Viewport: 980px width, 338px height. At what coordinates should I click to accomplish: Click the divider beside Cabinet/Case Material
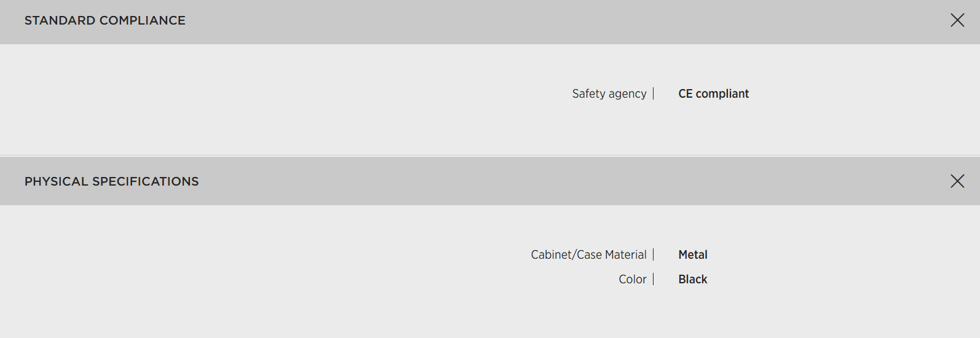tap(654, 254)
